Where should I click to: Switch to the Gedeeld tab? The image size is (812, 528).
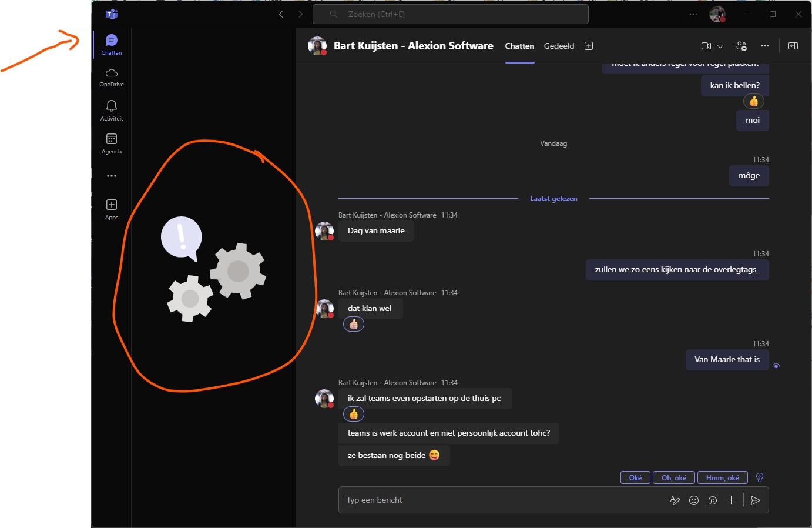(x=559, y=46)
